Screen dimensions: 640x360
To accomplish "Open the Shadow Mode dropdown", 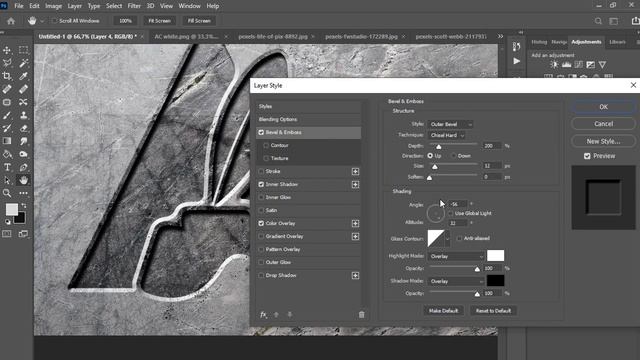I will tap(456, 281).
